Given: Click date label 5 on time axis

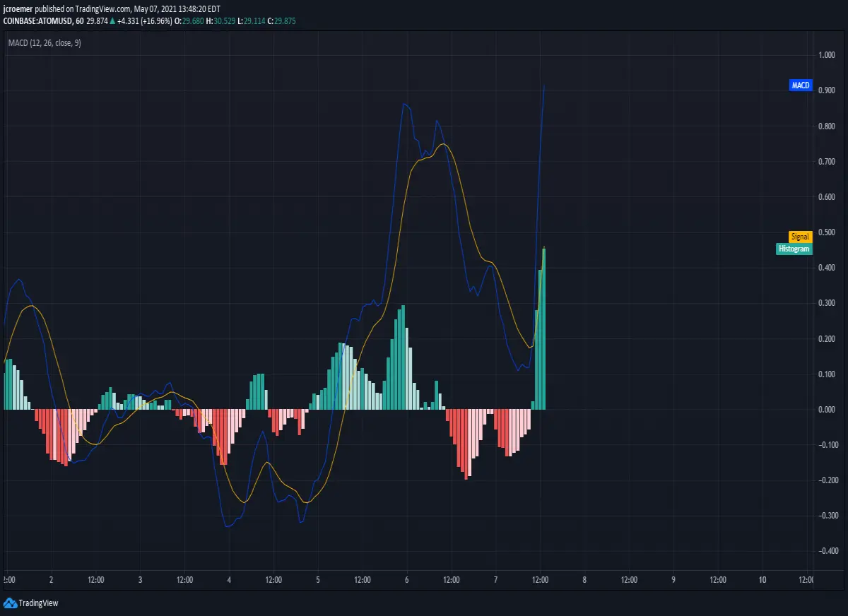Looking at the screenshot, I should tap(318, 579).
